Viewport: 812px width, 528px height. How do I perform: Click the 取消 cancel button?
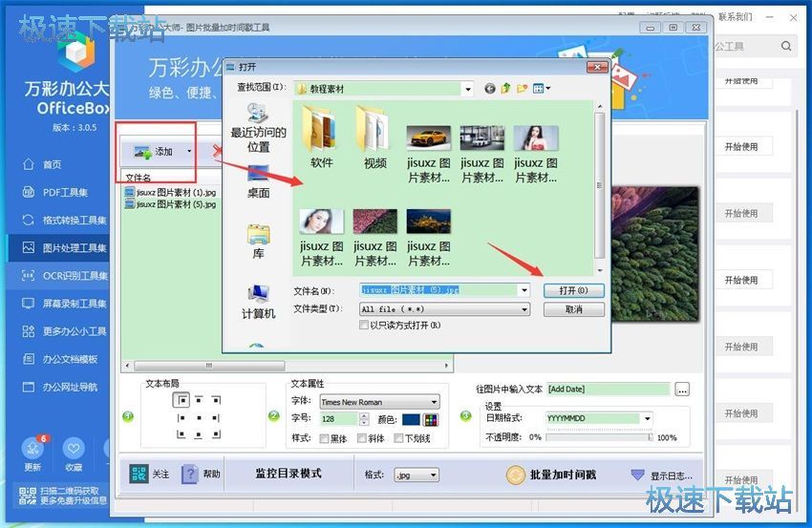pyautogui.click(x=574, y=309)
